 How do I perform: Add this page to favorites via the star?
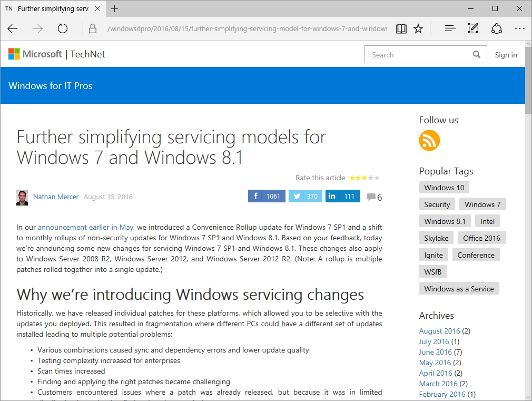[x=418, y=28]
